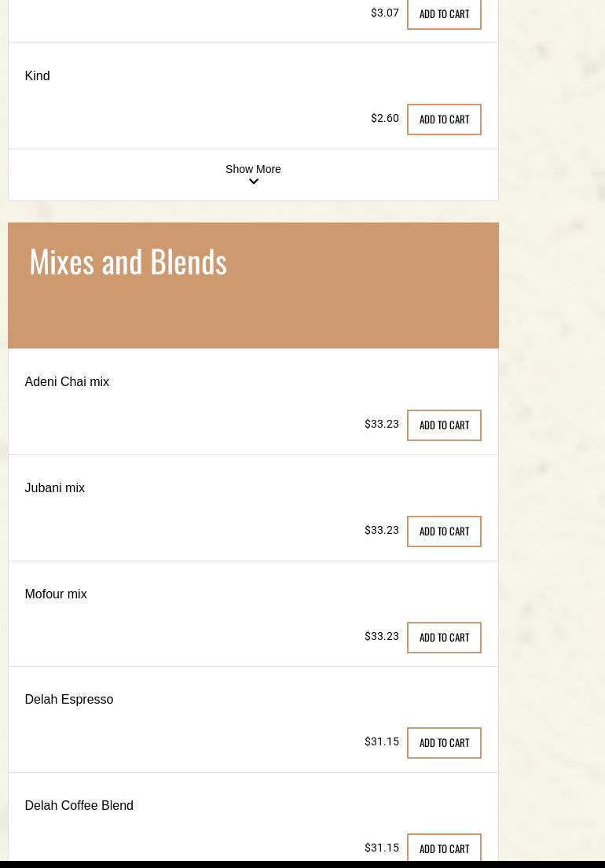Add Kind to the cart
Screen dimensions: 605x868
pyautogui.click(x=444, y=120)
